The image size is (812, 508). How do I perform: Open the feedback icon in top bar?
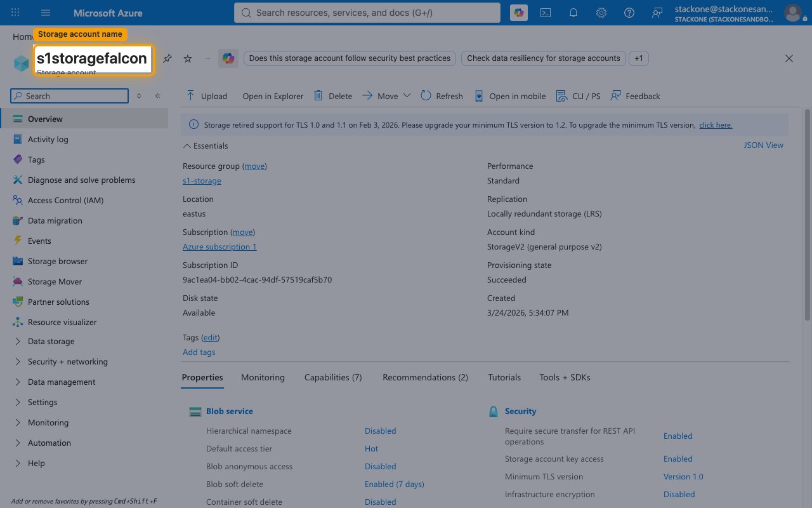click(x=657, y=13)
